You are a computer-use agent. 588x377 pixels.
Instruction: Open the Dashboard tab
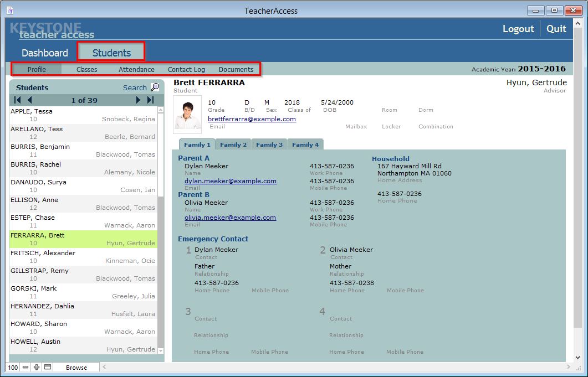(44, 53)
